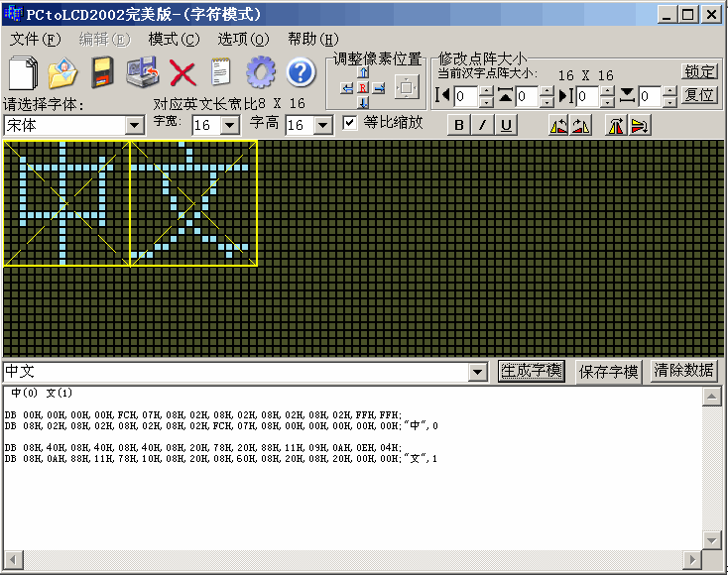This screenshot has height=575, width=728.
Task: Click the disk drive with arrow icon
Action: tap(143, 72)
